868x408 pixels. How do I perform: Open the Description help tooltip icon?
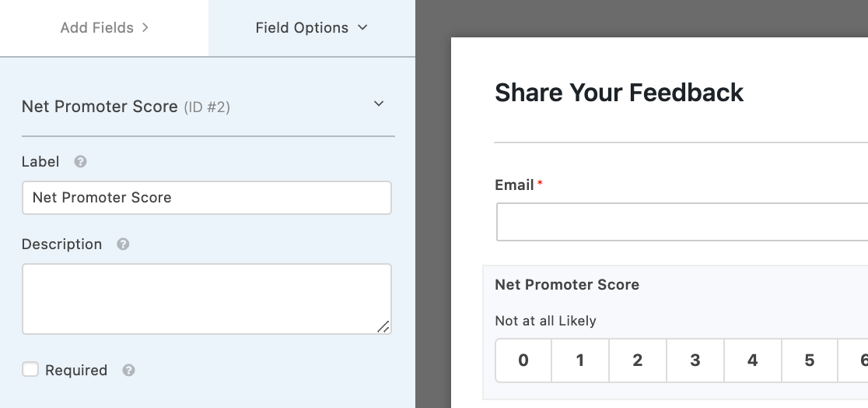tap(123, 244)
